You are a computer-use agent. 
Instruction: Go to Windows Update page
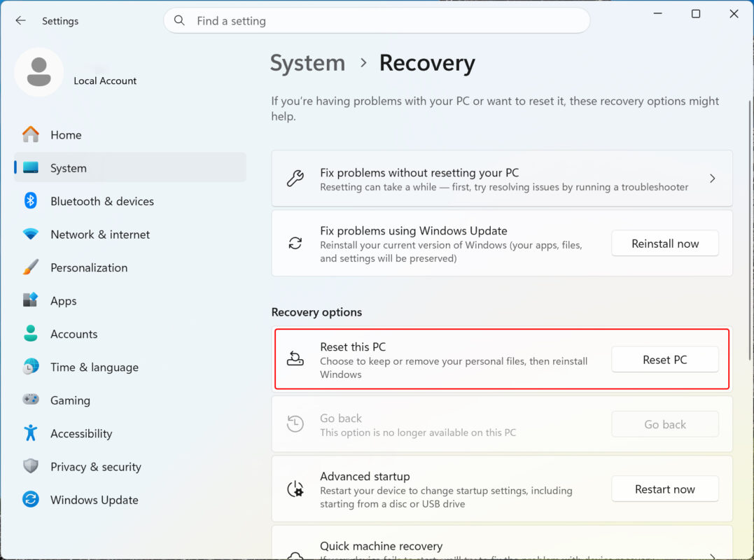pyautogui.click(x=130, y=499)
